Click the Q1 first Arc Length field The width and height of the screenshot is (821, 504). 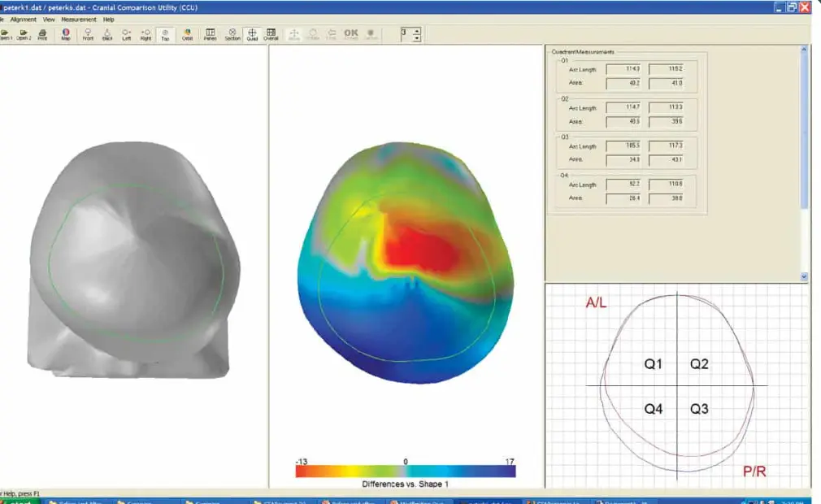point(622,69)
